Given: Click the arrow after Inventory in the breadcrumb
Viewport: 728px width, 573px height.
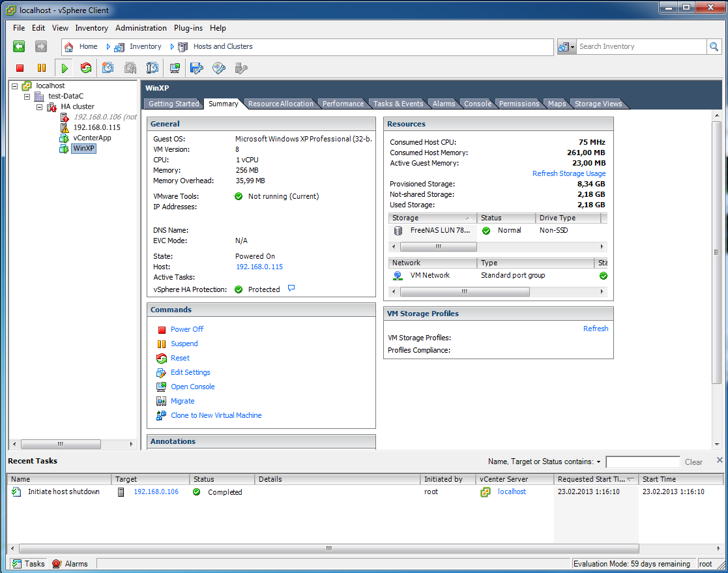Looking at the screenshot, I should tap(172, 46).
